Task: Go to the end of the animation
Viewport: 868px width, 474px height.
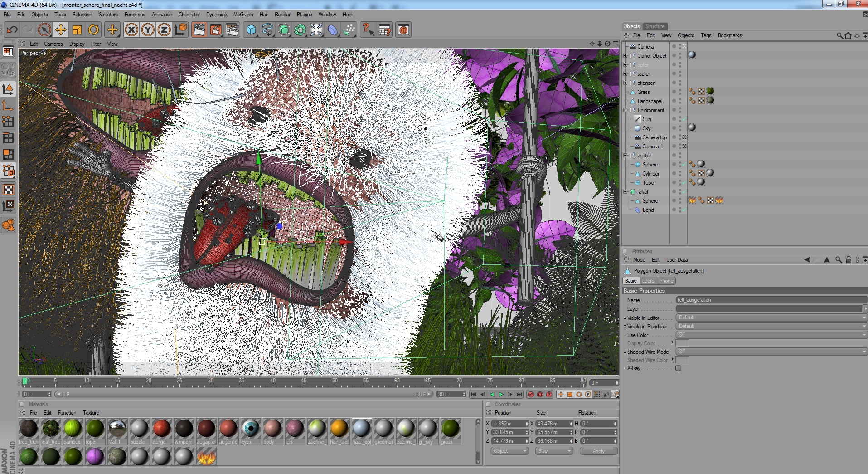Action: 519,394
